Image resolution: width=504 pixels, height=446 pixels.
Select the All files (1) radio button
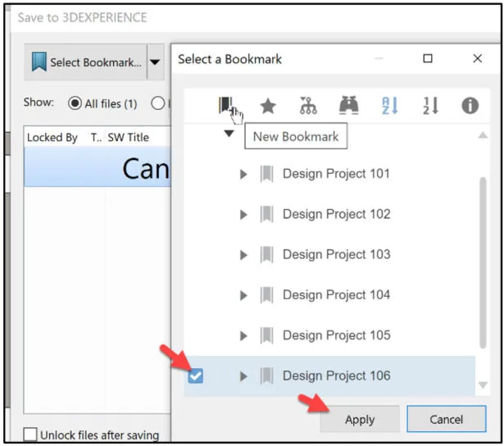pos(75,103)
